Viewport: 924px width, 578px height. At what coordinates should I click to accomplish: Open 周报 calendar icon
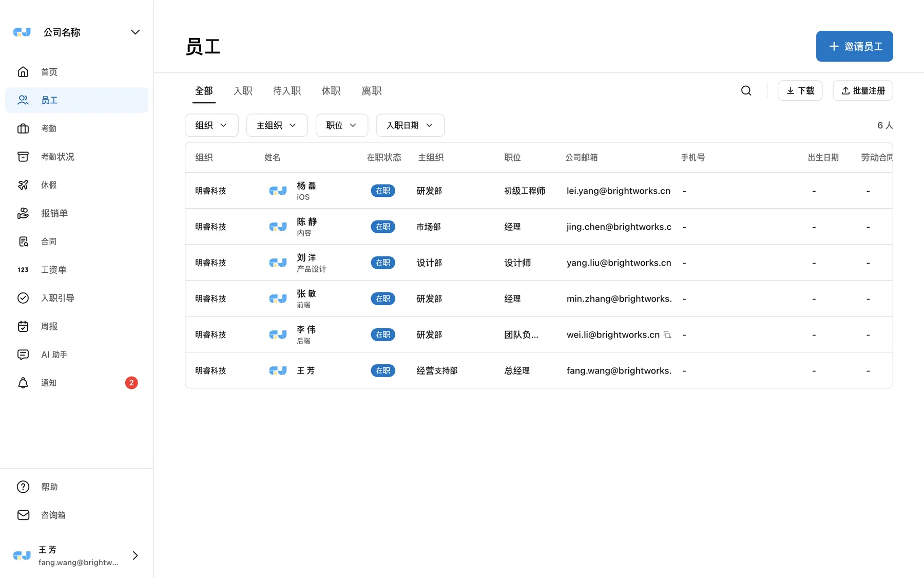(x=23, y=326)
